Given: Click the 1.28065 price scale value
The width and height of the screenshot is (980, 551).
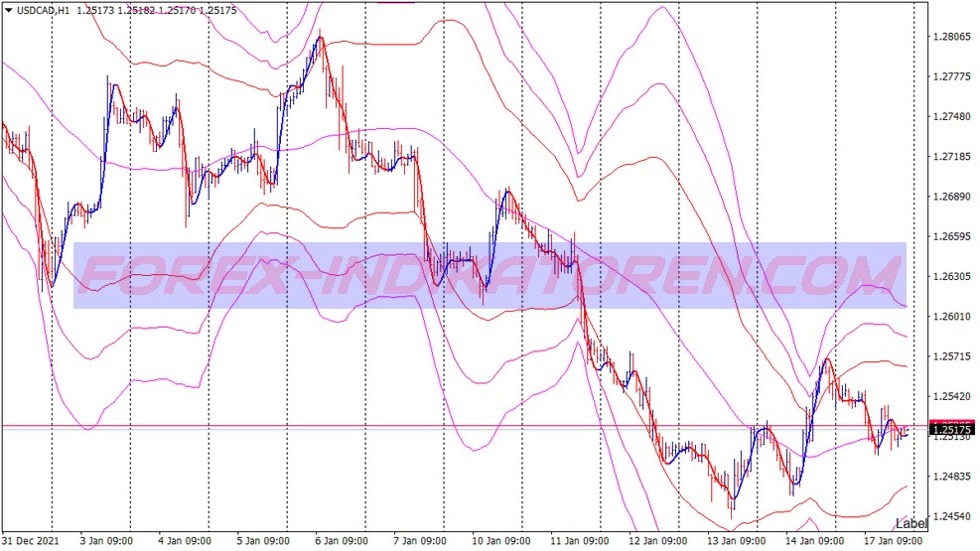Looking at the screenshot, I should click(952, 37).
